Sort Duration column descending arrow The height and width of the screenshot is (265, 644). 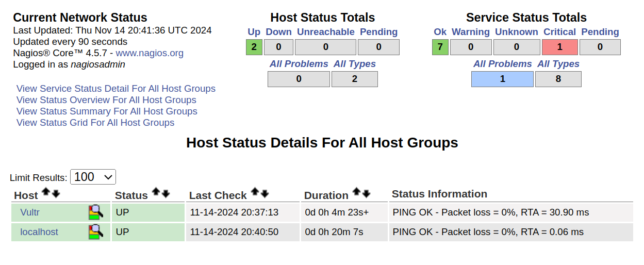[367, 193]
